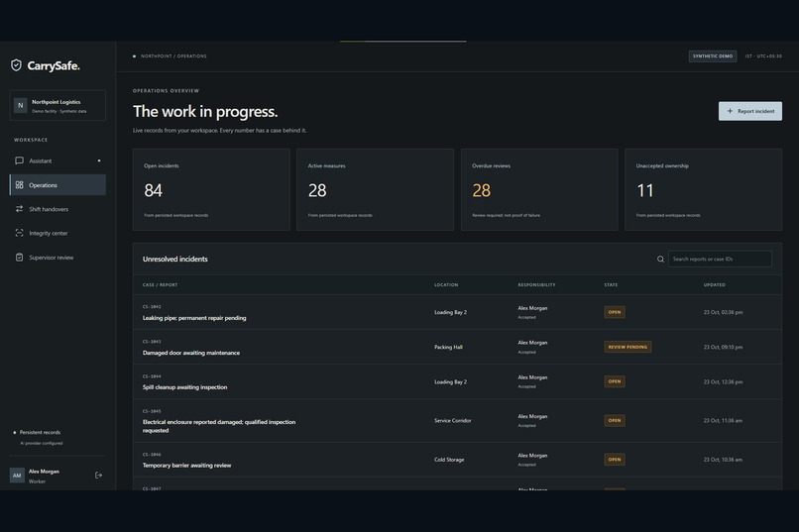Open the Open incidents 84 card
This screenshot has width=799, height=532.
click(211, 190)
